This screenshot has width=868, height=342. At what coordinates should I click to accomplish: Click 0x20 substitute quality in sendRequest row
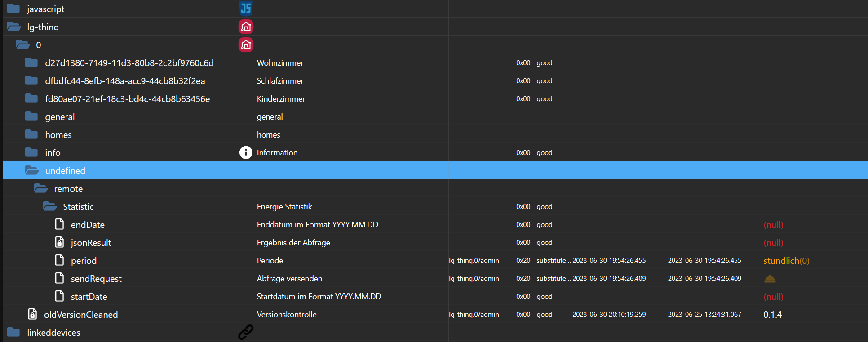coord(544,279)
